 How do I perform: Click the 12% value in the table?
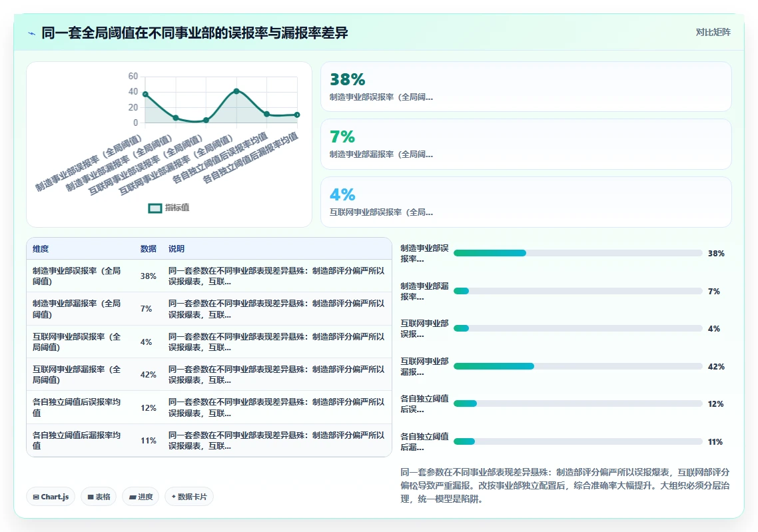tap(149, 407)
